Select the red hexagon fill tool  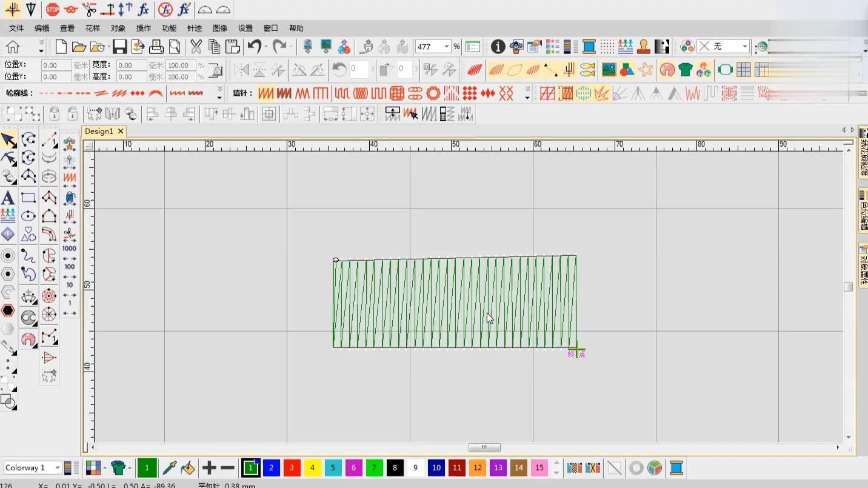(x=8, y=310)
